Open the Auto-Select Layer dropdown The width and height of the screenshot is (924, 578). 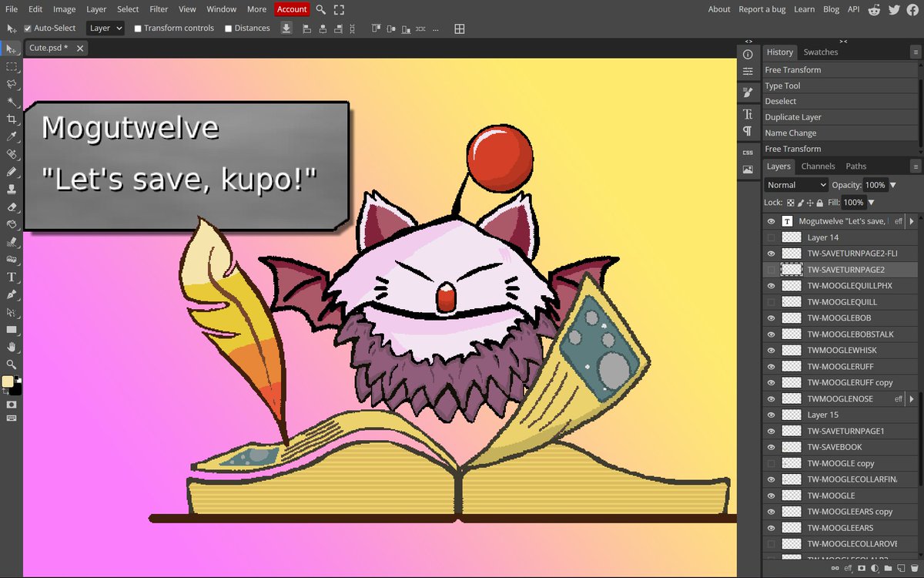tap(105, 29)
